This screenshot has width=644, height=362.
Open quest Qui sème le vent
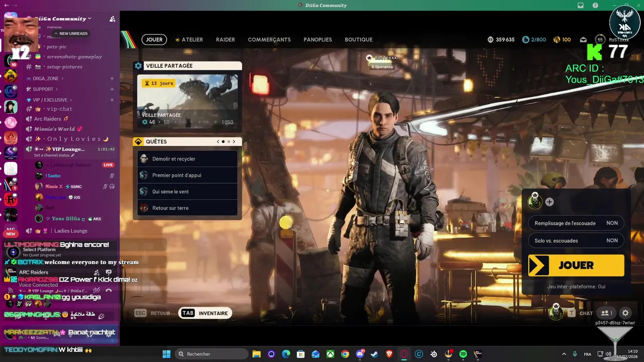tap(188, 192)
